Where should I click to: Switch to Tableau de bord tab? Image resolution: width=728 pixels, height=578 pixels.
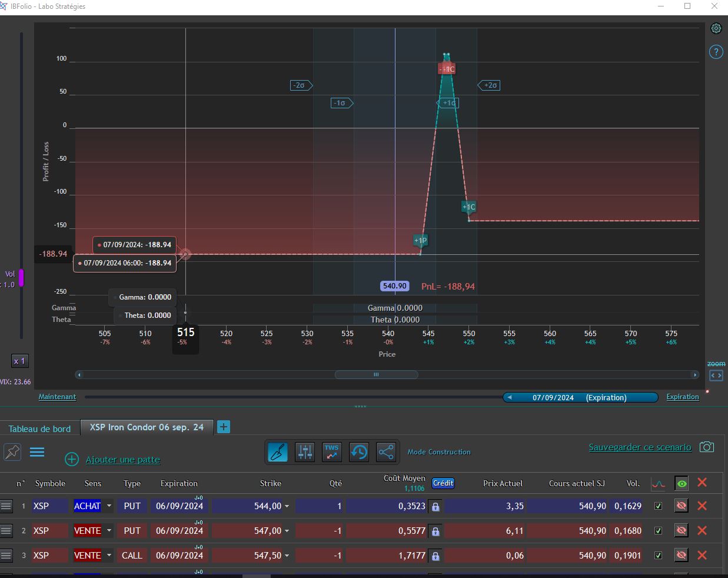click(x=39, y=428)
